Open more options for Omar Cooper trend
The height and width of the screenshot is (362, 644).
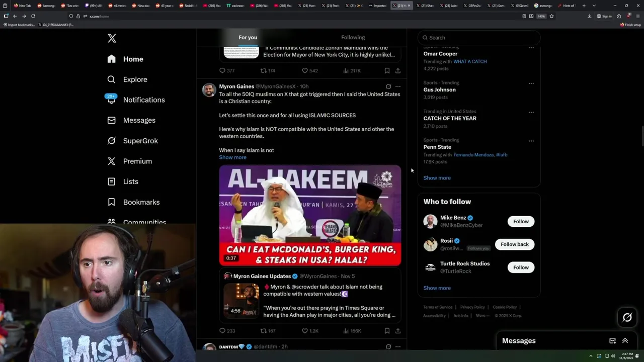[531, 48]
